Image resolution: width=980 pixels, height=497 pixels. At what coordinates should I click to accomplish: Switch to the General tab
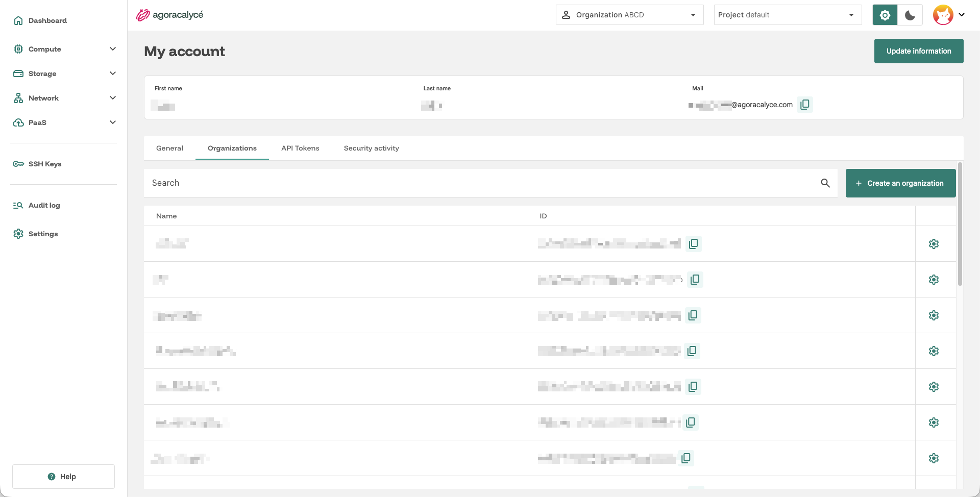(169, 148)
